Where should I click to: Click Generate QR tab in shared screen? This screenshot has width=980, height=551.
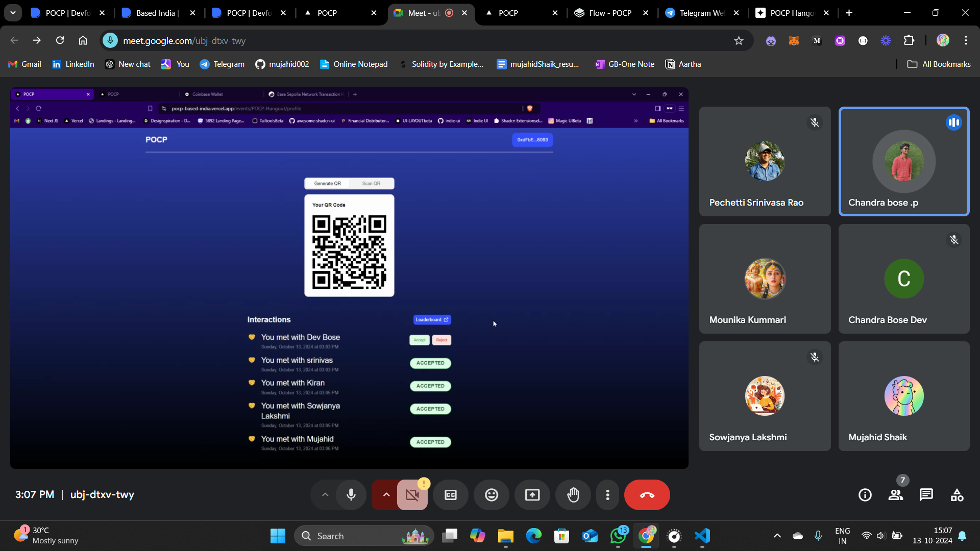pyautogui.click(x=327, y=184)
